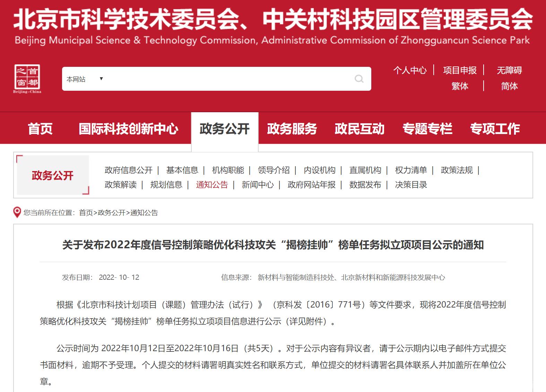This screenshot has width=546, height=392.
Task: Open the 本网站 search scope dropdown
Action: 85,79
